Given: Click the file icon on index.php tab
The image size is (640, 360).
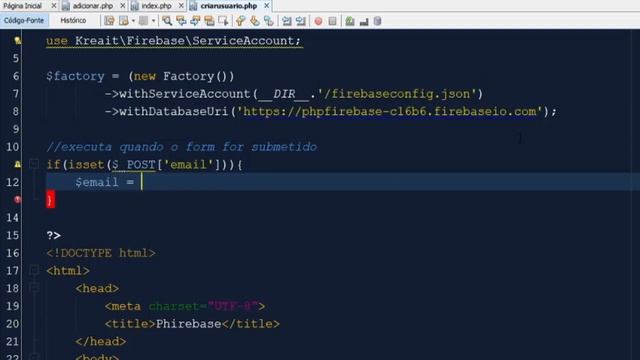Looking at the screenshot, I should (x=136, y=6).
